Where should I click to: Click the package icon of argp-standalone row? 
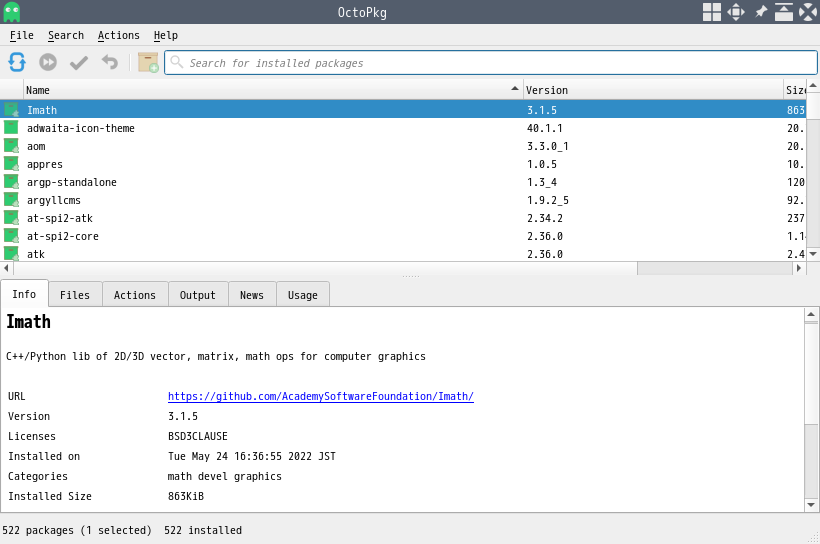[12, 182]
